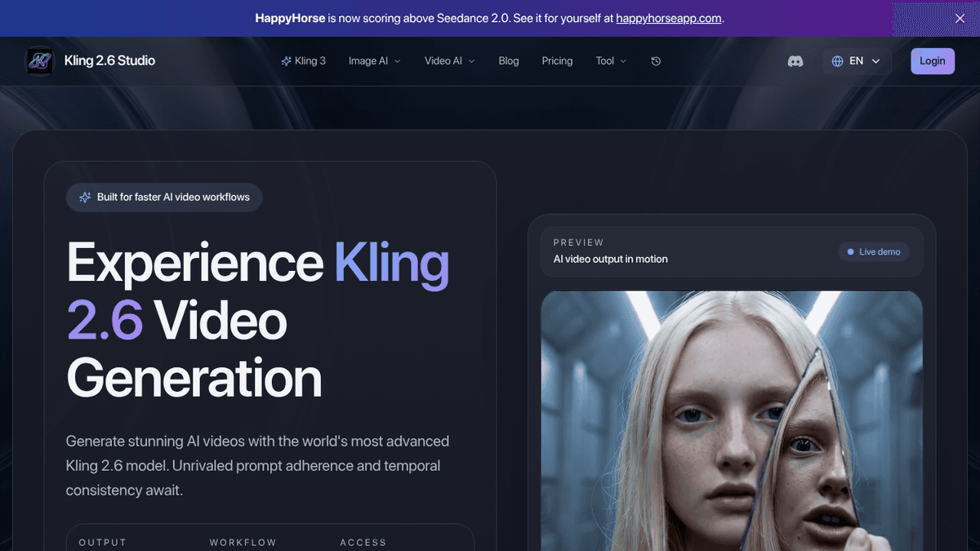
Task: Click the Login button
Action: tap(933, 61)
